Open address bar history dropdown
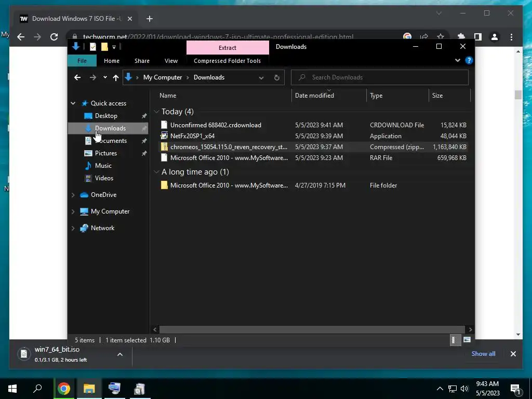 pyautogui.click(x=261, y=78)
